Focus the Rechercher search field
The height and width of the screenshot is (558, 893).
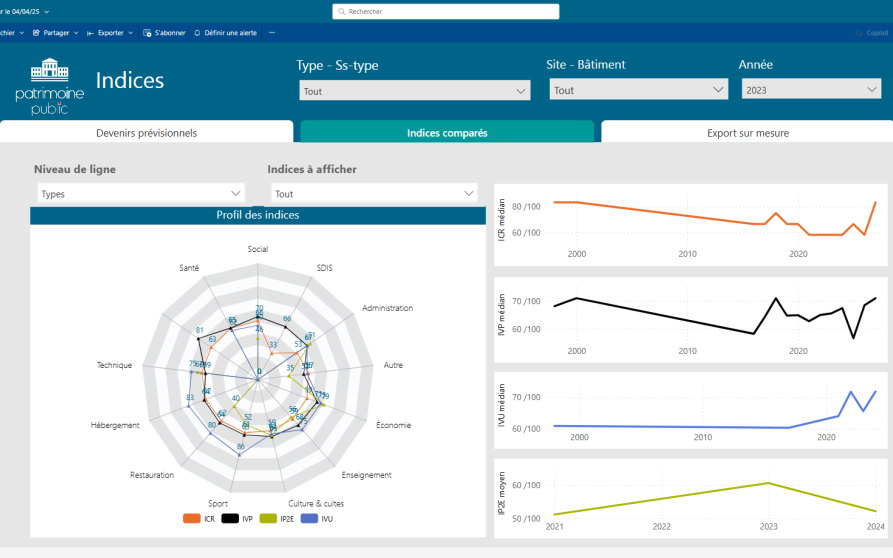click(x=446, y=11)
